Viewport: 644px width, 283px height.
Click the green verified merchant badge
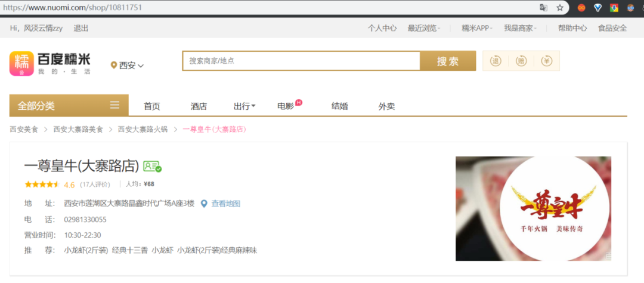153,166
